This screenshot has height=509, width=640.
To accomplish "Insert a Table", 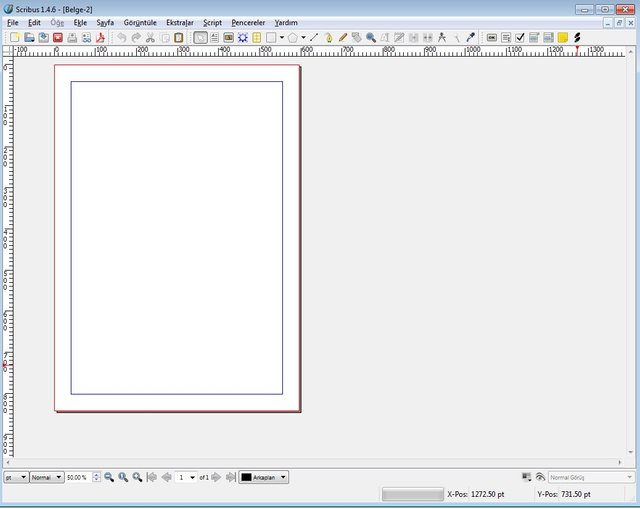I will pos(257,38).
